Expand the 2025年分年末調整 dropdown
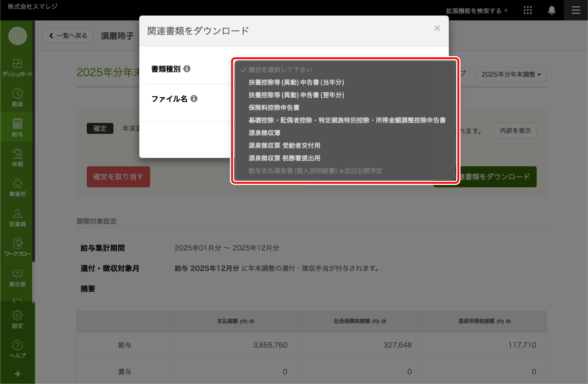Image resolution: width=588 pixels, height=384 pixels. point(511,74)
